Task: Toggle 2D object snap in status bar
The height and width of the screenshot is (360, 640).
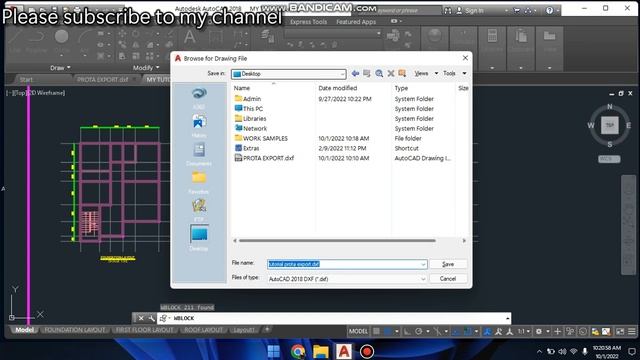Action: click(x=468, y=331)
